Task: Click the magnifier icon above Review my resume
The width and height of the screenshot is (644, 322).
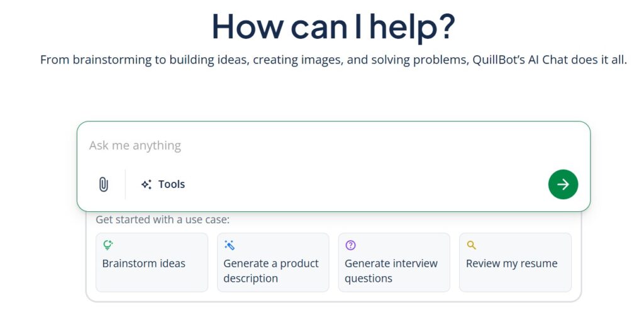Action: pyautogui.click(x=472, y=245)
